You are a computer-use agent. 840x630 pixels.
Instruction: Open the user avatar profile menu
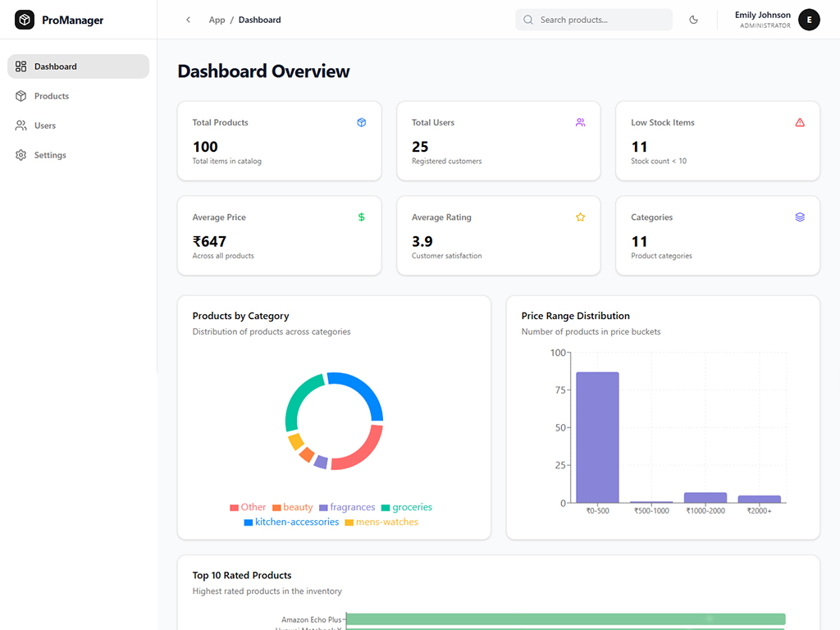pyautogui.click(x=809, y=20)
